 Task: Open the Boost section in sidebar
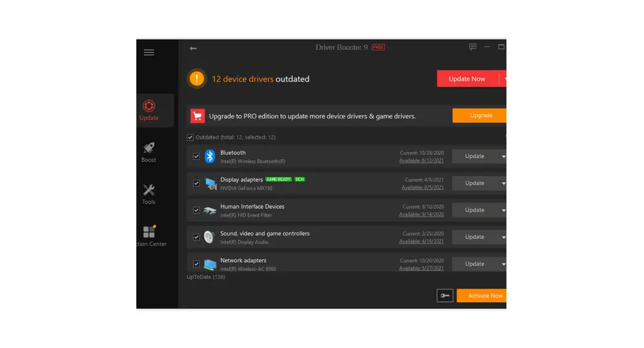click(149, 152)
